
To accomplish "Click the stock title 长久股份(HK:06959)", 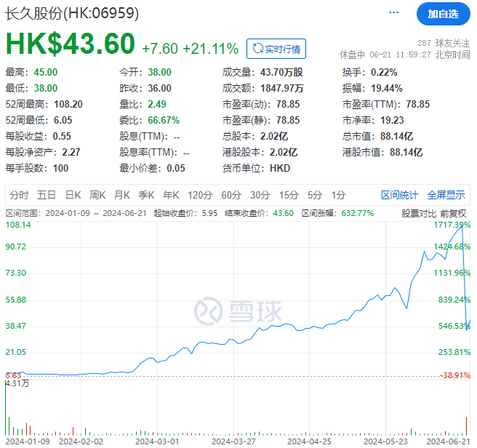I will [x=72, y=13].
